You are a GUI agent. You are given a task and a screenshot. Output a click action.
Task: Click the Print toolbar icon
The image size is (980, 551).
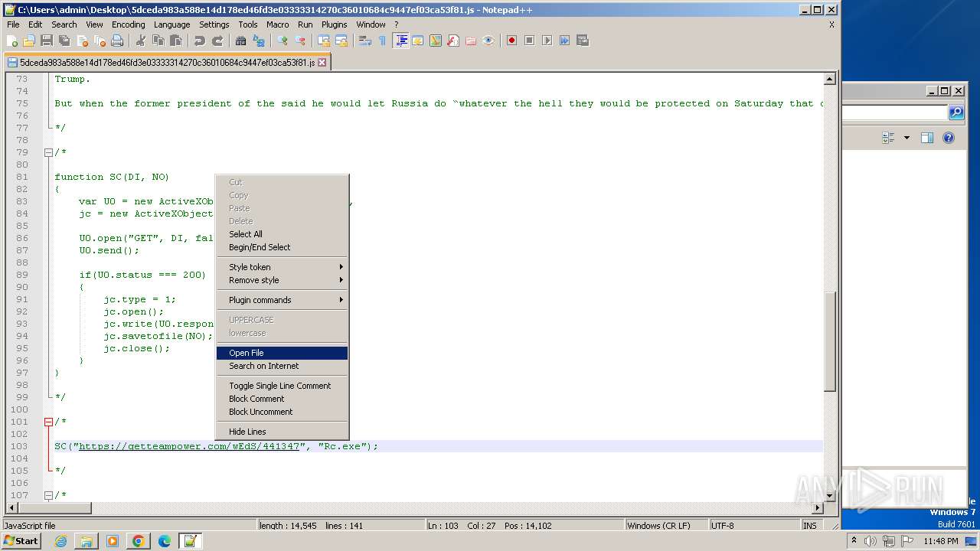[116, 41]
